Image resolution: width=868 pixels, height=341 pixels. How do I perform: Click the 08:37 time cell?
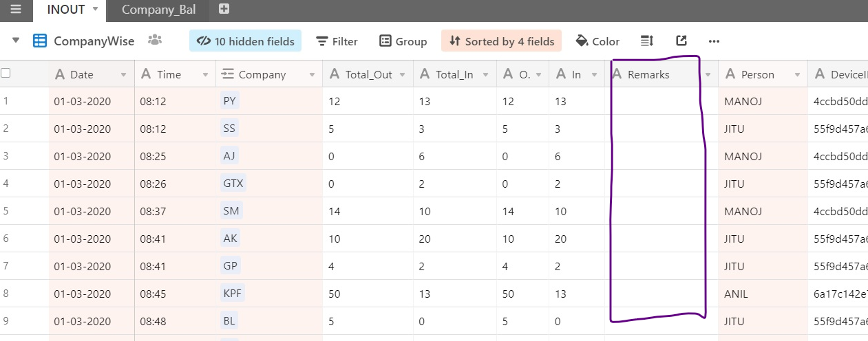[x=176, y=211]
